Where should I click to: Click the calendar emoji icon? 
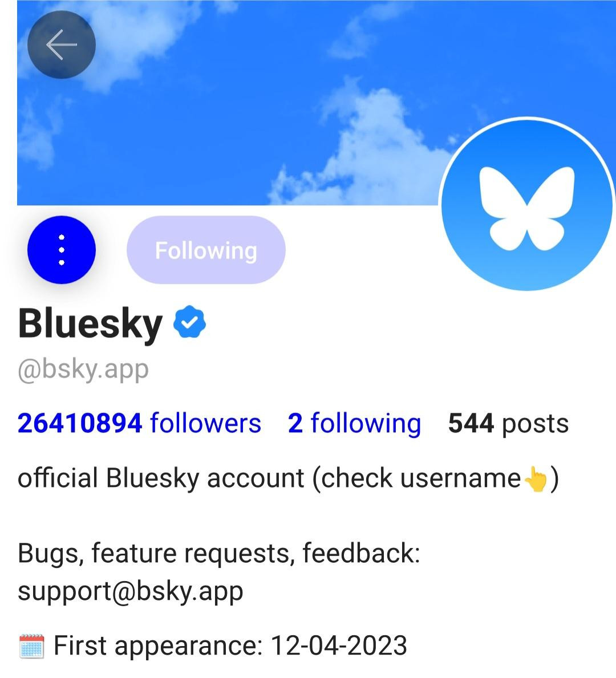pos(31,646)
